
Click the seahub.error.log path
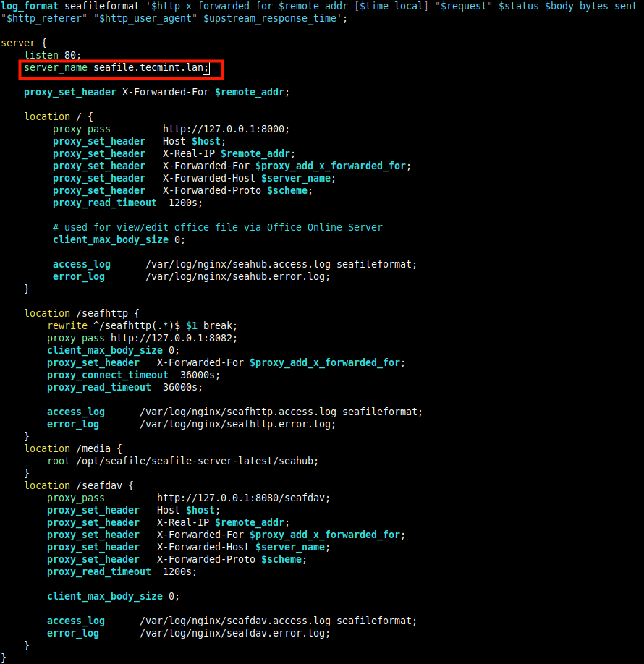click(x=237, y=277)
